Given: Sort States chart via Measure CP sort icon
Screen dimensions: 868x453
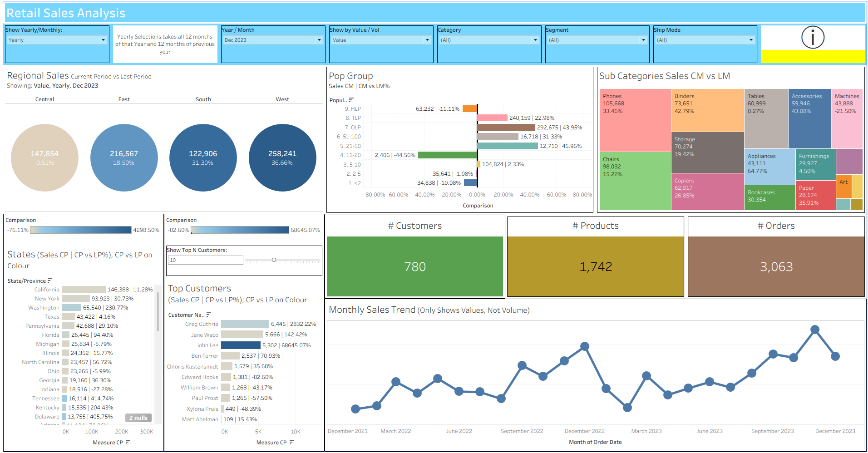Looking at the screenshot, I should 128,442.
